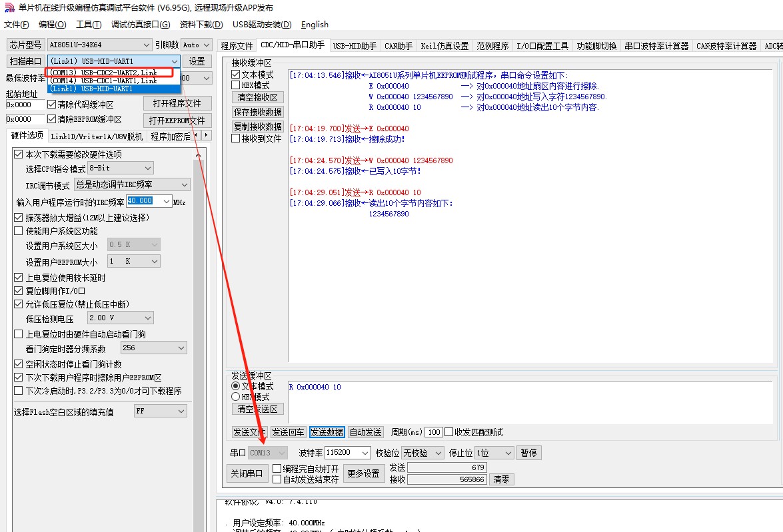Click the right arrow to scroll hardware tabs
Image resolution: width=783 pixels, height=532 pixels.
pos(207,136)
